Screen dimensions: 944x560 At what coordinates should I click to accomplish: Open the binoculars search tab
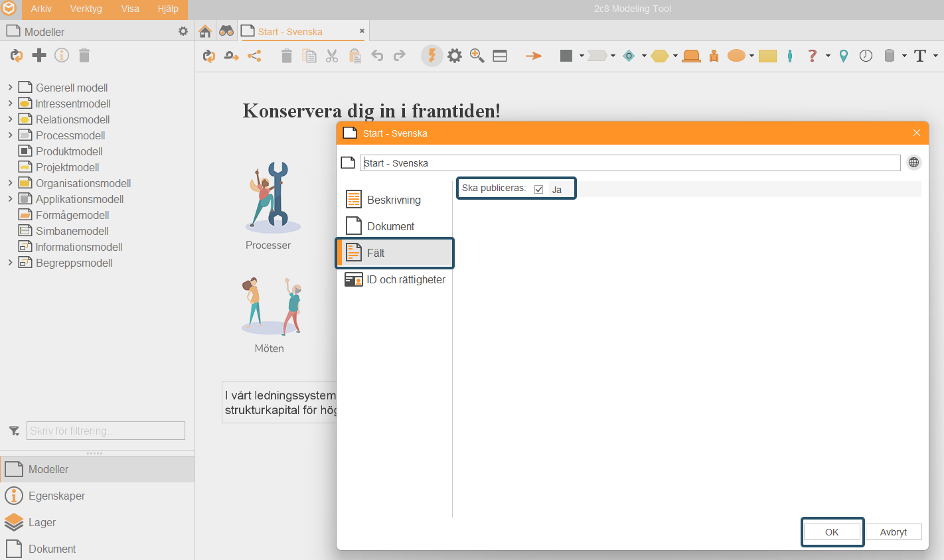click(226, 31)
